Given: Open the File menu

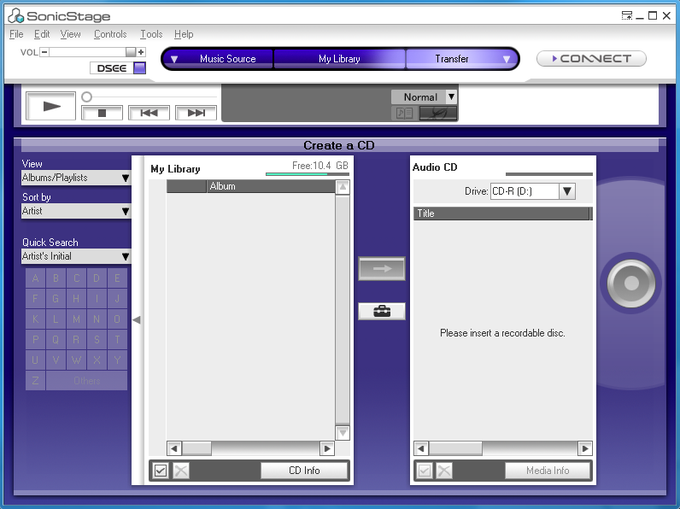Looking at the screenshot, I should 16,34.
